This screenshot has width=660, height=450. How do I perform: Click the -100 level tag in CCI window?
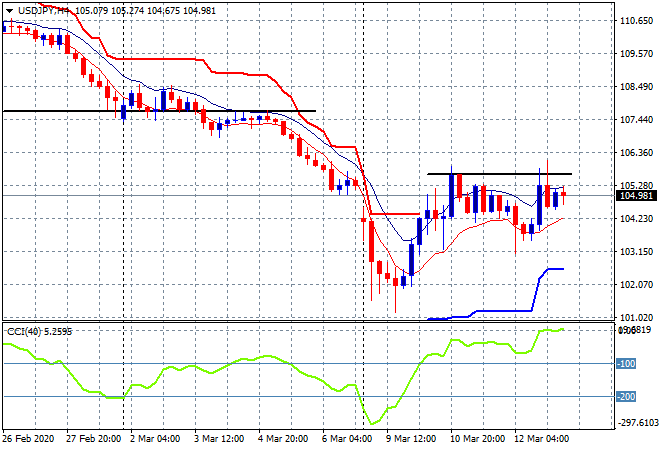[626, 364]
